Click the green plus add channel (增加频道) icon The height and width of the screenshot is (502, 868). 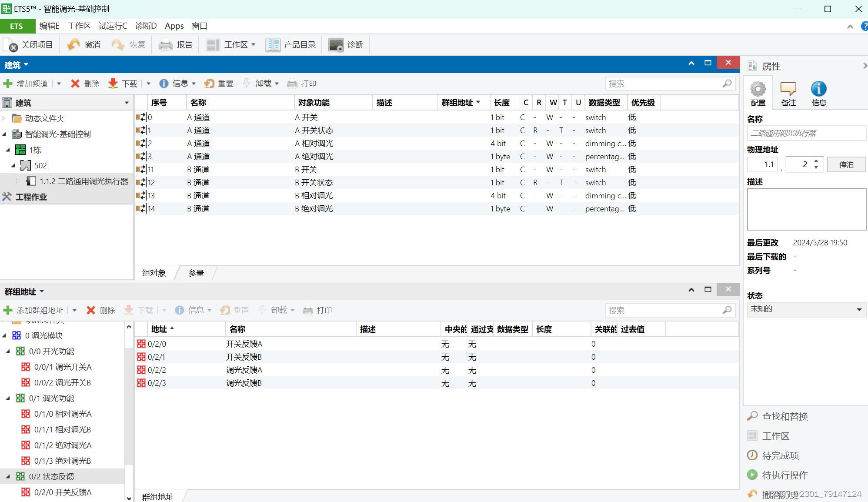[x=8, y=84]
